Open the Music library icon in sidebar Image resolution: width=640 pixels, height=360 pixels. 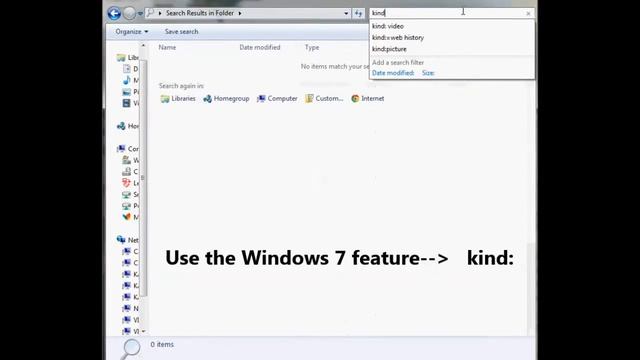tap(127, 80)
